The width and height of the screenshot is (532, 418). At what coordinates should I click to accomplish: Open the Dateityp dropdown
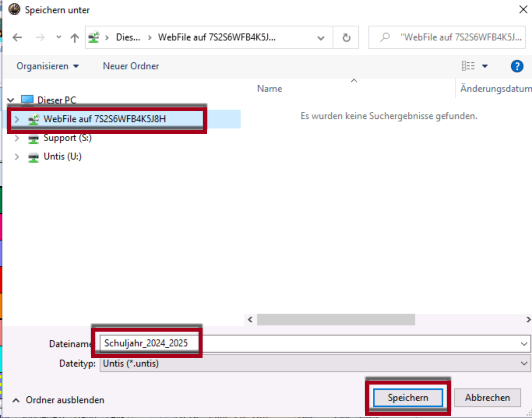[524, 364]
